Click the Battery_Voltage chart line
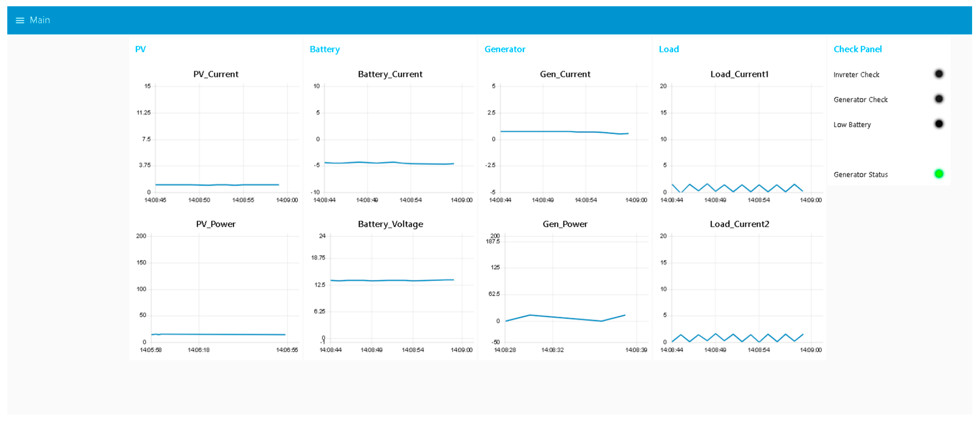980x422 pixels. (x=392, y=280)
